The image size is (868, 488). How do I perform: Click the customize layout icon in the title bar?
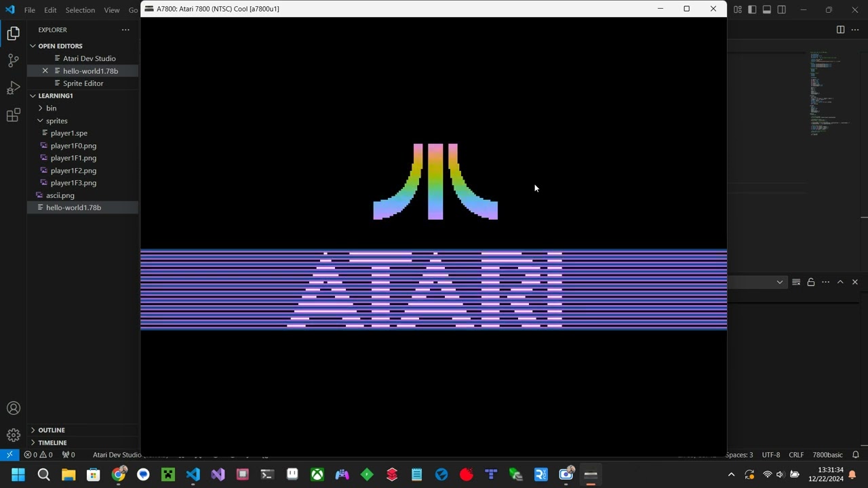[x=737, y=9]
